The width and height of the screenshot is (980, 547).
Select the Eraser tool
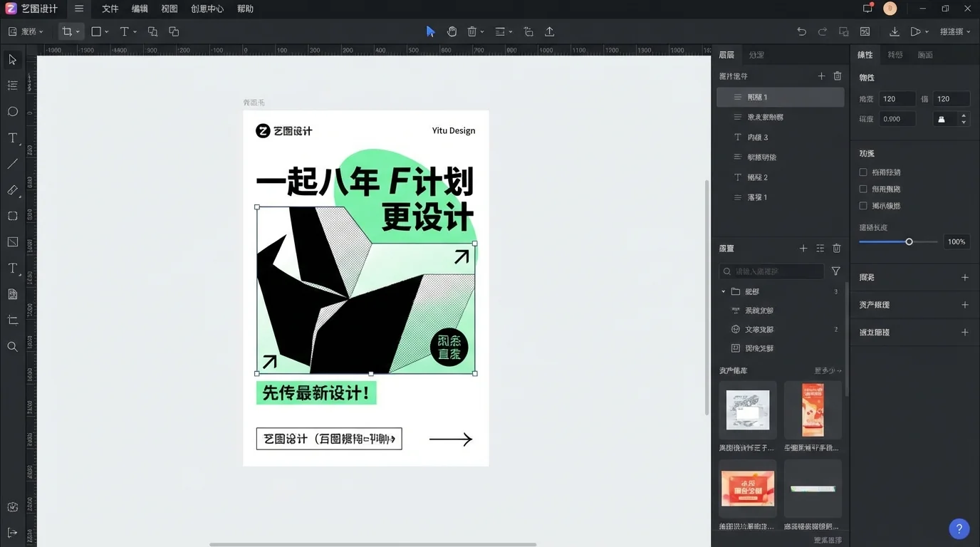[x=12, y=190]
